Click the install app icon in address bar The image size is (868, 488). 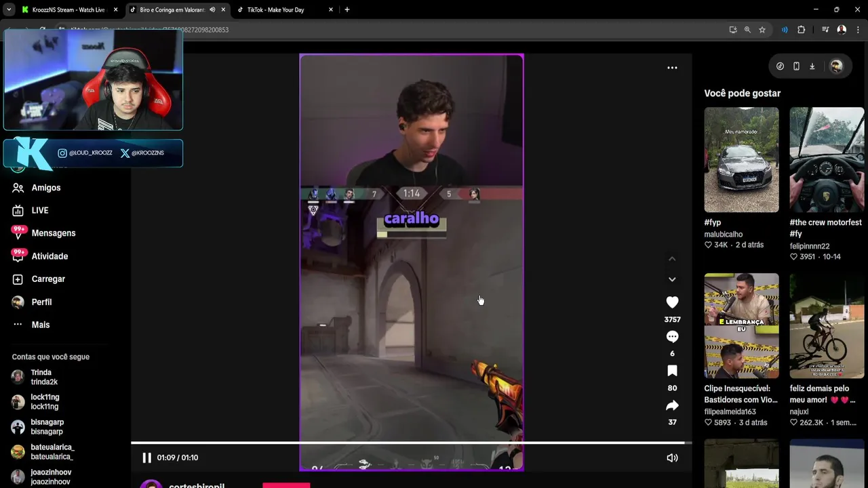coord(733,30)
